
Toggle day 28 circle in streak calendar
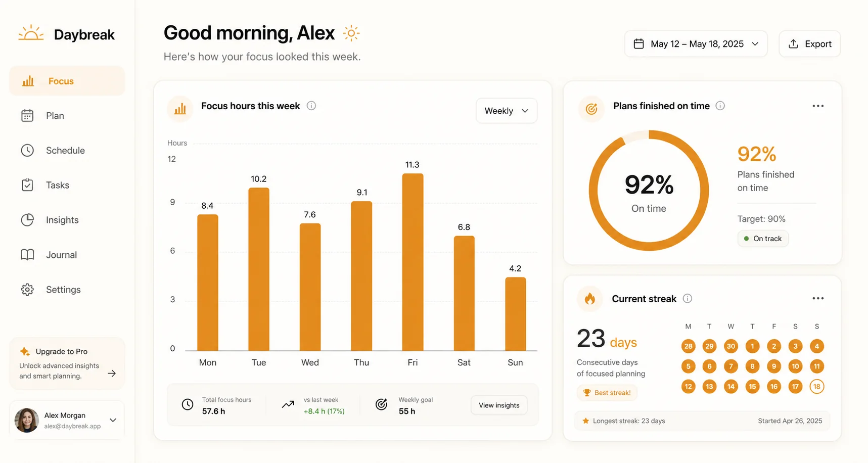pyautogui.click(x=688, y=346)
